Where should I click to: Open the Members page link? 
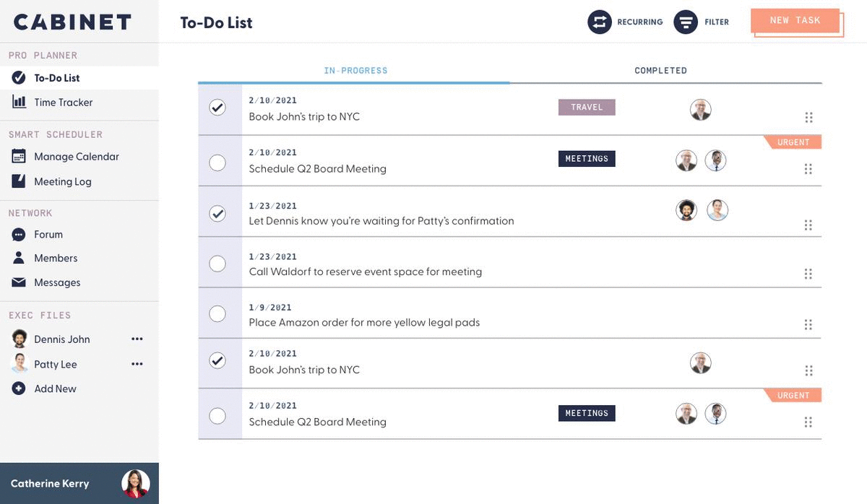(x=56, y=258)
